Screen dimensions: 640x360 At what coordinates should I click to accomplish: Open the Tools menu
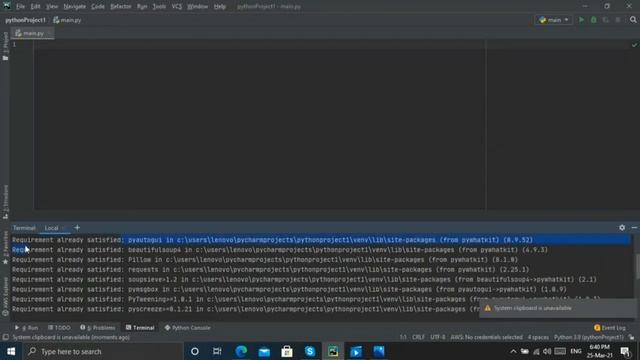159,7
